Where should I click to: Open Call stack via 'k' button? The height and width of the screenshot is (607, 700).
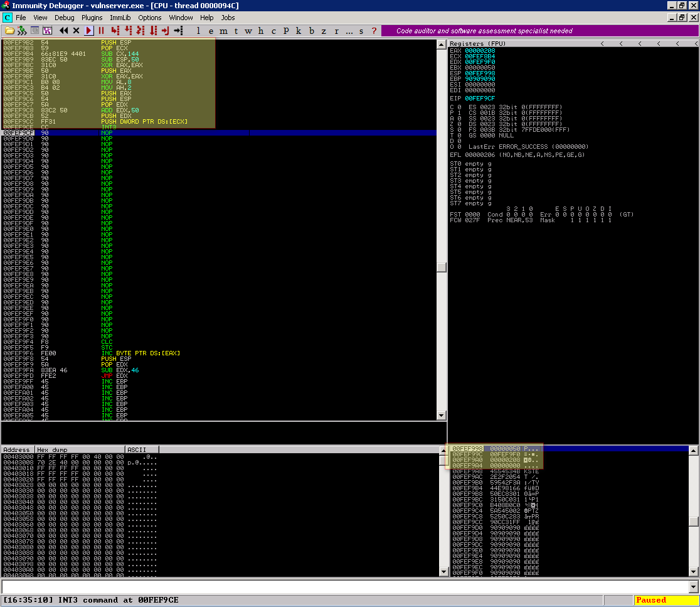pos(299,31)
